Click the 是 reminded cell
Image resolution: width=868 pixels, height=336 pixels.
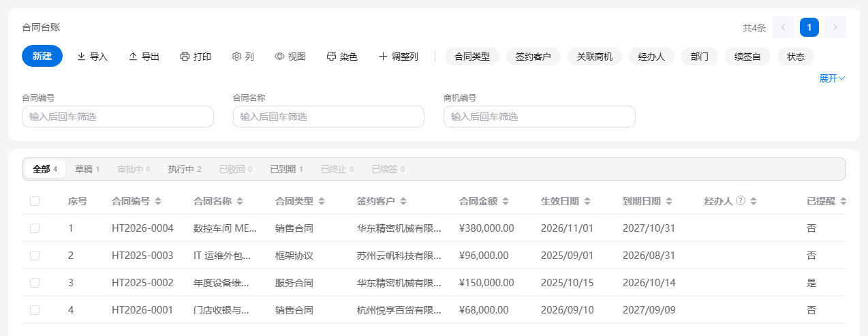click(x=811, y=283)
